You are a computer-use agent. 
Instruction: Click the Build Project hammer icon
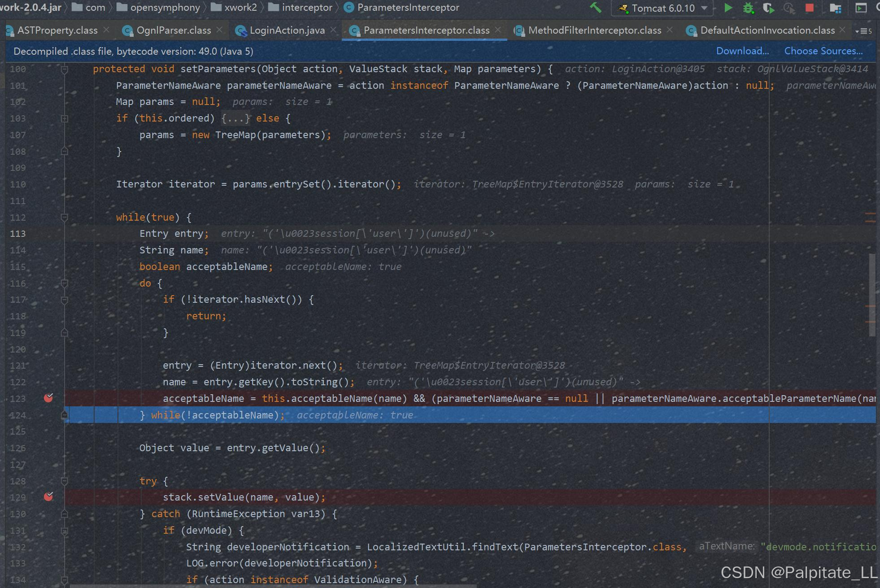click(596, 8)
